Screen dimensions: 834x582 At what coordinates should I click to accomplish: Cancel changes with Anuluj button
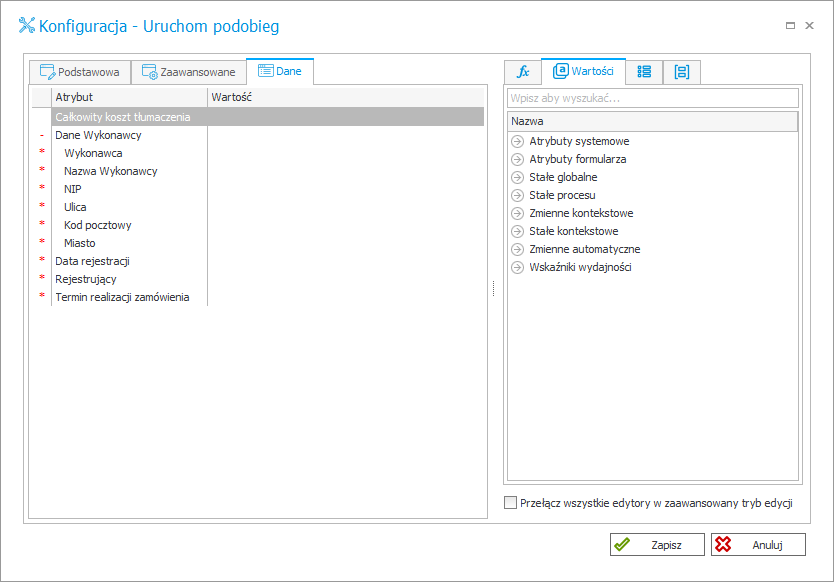(x=758, y=545)
